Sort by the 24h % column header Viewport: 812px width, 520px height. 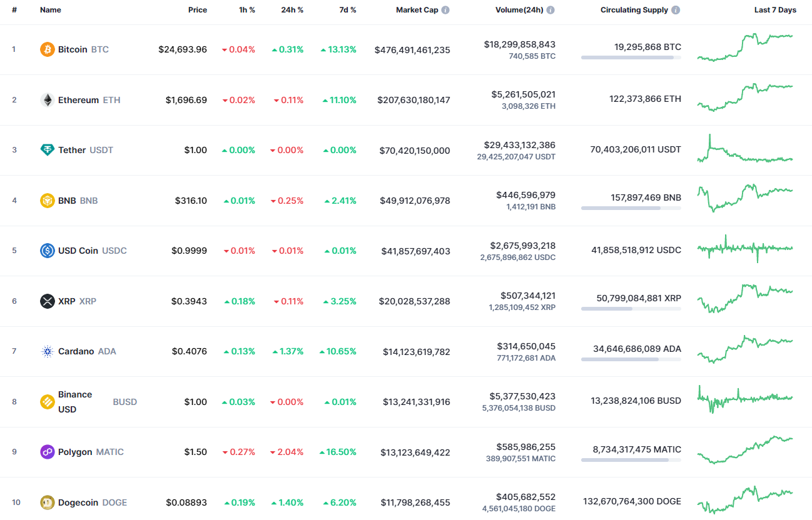292,9
